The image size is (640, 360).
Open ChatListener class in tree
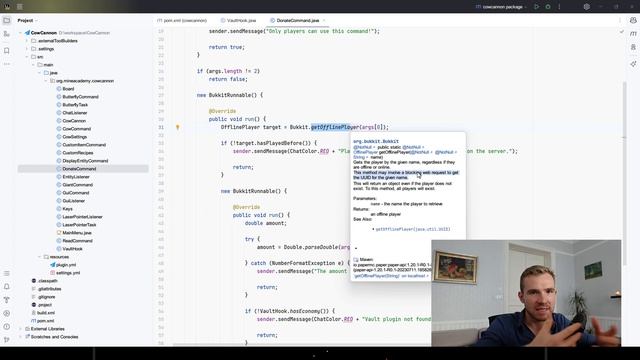point(75,113)
